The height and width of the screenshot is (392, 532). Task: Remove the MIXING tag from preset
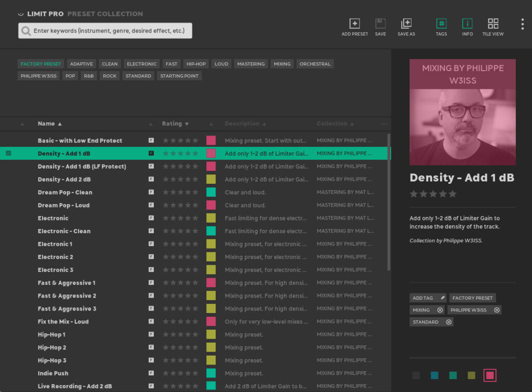(x=440, y=310)
